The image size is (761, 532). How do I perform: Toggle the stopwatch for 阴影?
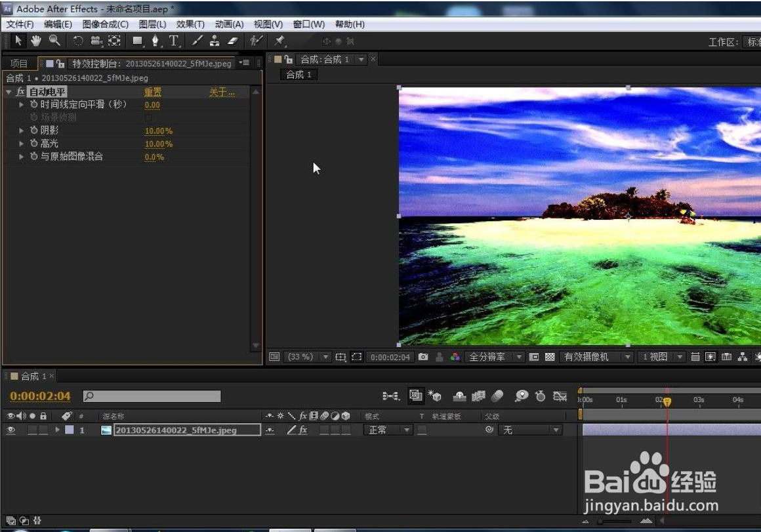coord(34,130)
